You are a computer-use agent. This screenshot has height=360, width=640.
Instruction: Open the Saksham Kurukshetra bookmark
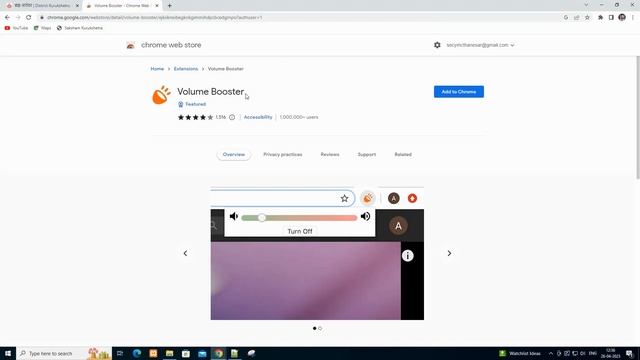coord(80,28)
